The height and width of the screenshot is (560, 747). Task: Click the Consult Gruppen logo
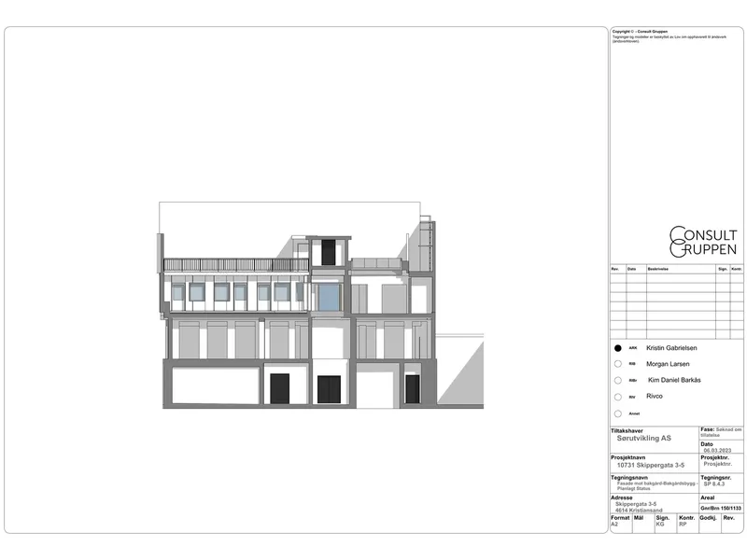[x=703, y=242]
